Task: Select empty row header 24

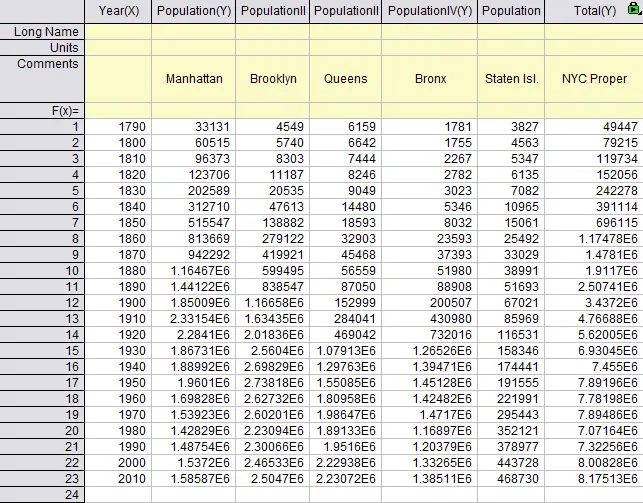Action: pos(42,494)
